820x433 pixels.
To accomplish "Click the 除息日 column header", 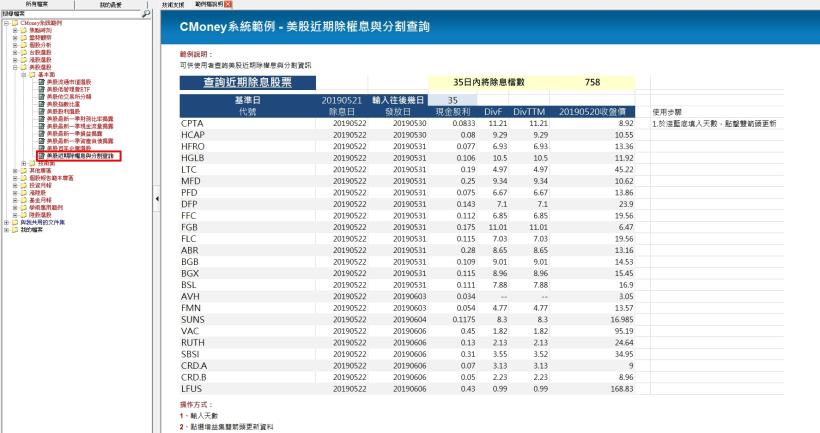I will 342,112.
